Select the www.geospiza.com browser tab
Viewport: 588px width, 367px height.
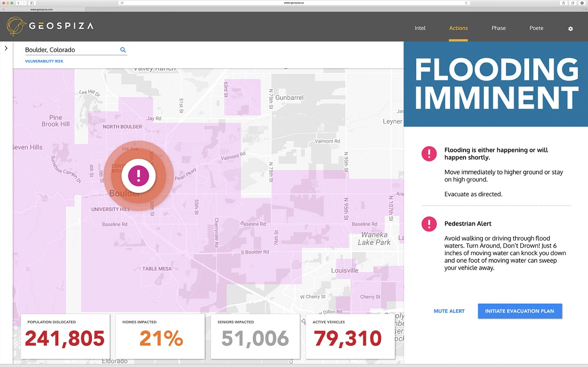coord(42,9)
